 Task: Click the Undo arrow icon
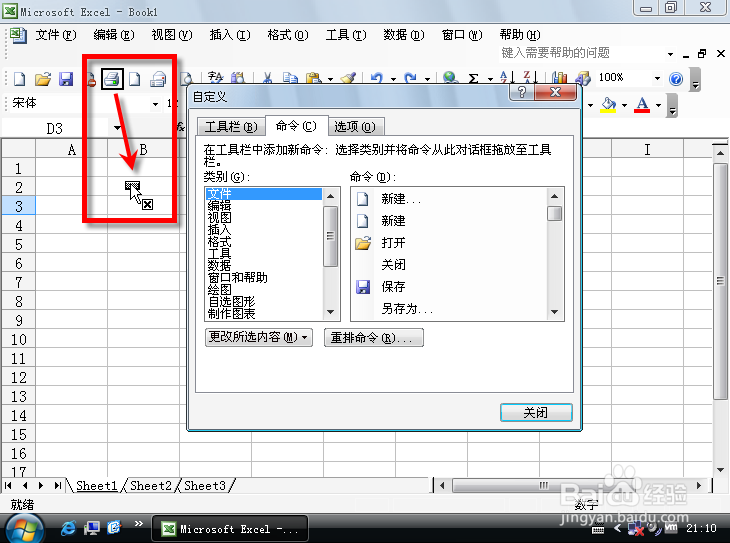pos(377,78)
